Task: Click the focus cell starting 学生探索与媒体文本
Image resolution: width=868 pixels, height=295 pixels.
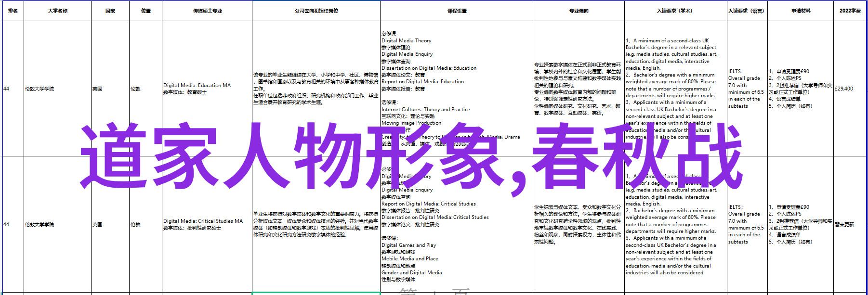Action: point(579,224)
